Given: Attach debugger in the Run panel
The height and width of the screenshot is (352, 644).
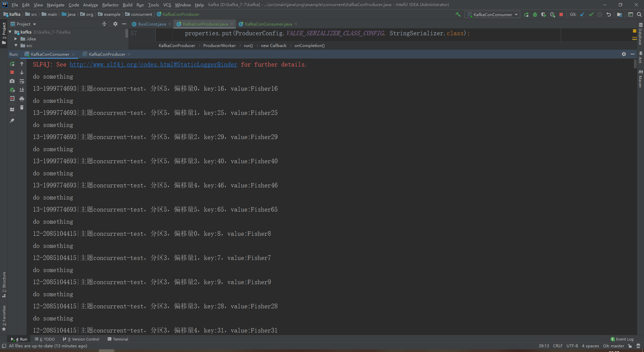Looking at the screenshot, I should 12,90.
